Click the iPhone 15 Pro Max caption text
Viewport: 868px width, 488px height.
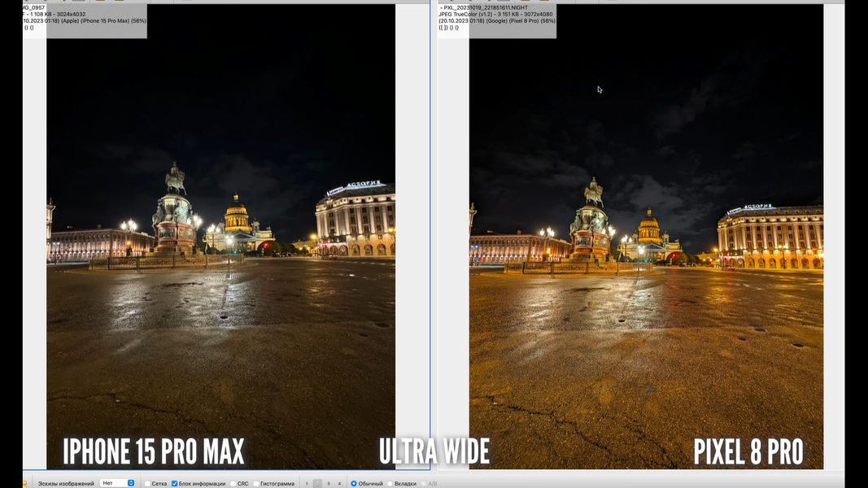point(153,451)
